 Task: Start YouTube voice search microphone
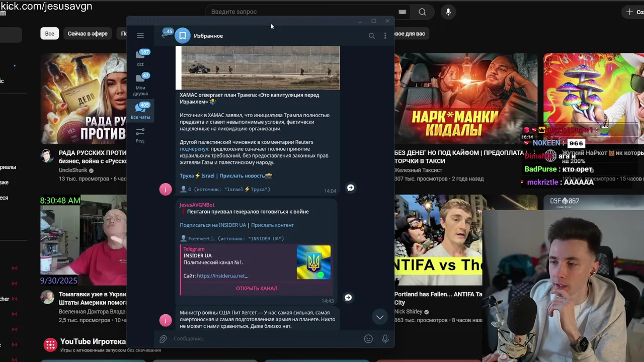click(x=448, y=12)
